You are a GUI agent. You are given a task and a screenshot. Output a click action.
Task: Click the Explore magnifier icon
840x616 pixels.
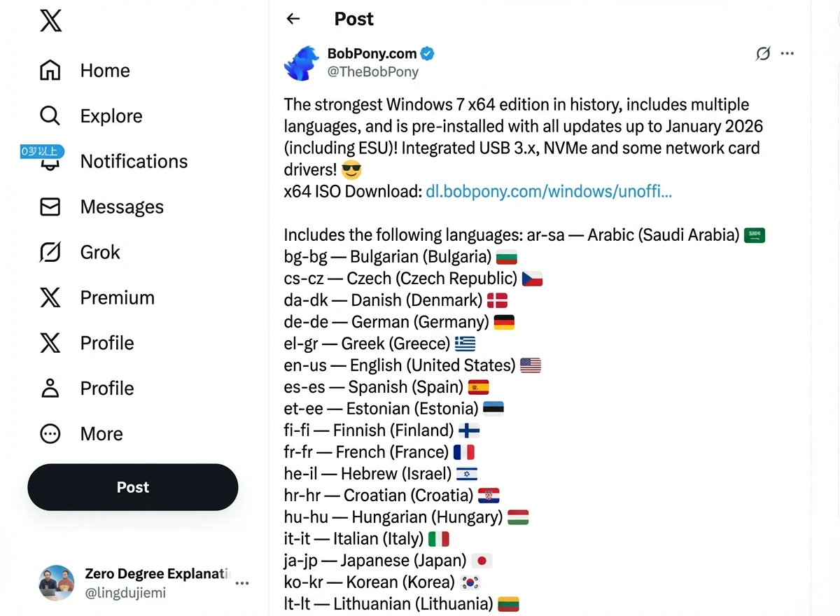coord(50,115)
